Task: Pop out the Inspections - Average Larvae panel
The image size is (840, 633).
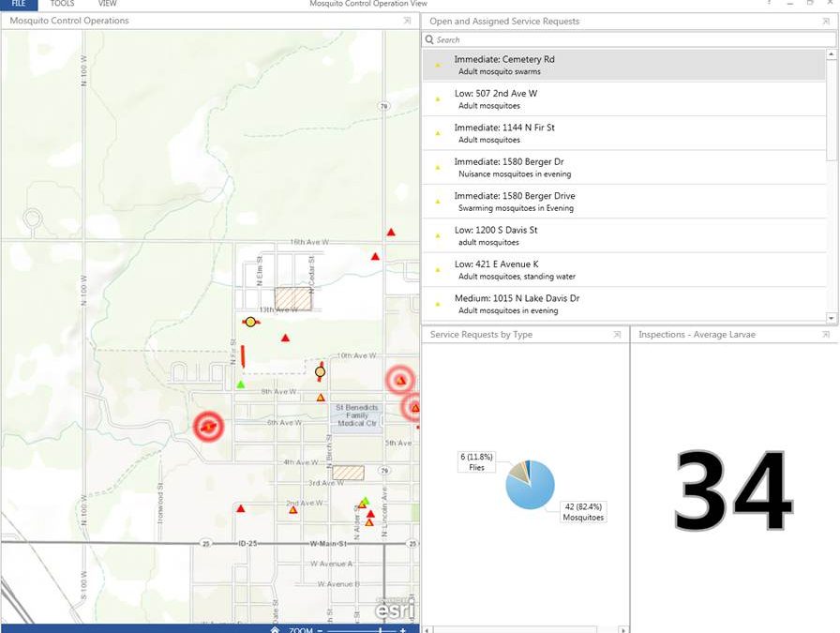Action: 826,335
